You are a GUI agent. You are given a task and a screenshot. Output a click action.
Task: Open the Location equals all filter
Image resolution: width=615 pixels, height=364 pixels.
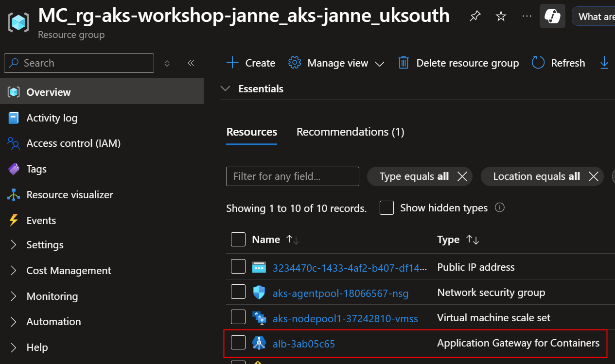[x=537, y=176]
